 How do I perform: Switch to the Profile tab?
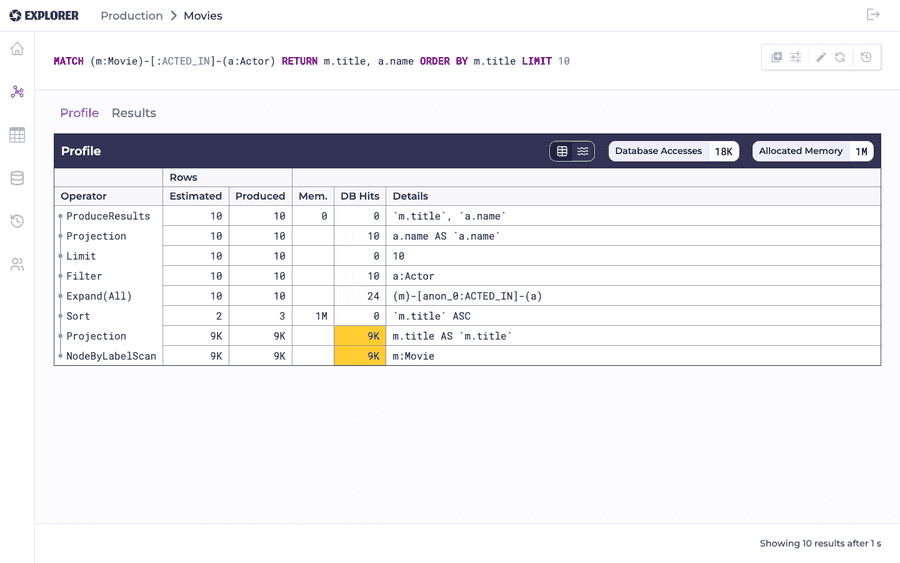(x=79, y=113)
